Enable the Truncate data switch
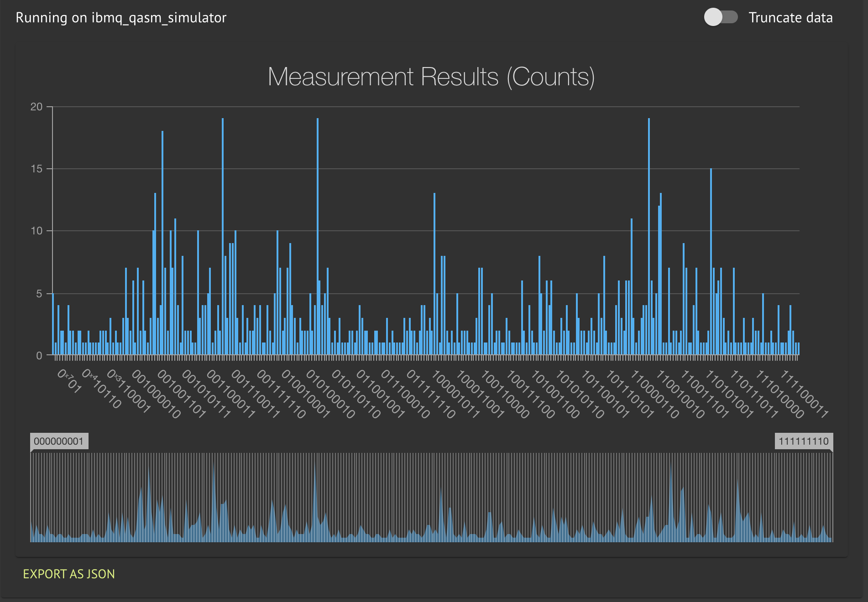Screen dimensions: 868x602 pyautogui.click(x=721, y=17)
